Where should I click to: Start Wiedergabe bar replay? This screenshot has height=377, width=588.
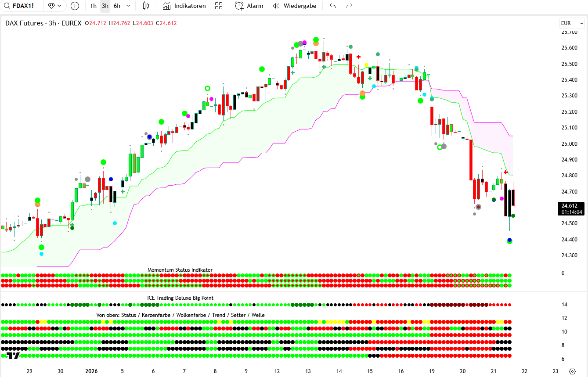(294, 6)
